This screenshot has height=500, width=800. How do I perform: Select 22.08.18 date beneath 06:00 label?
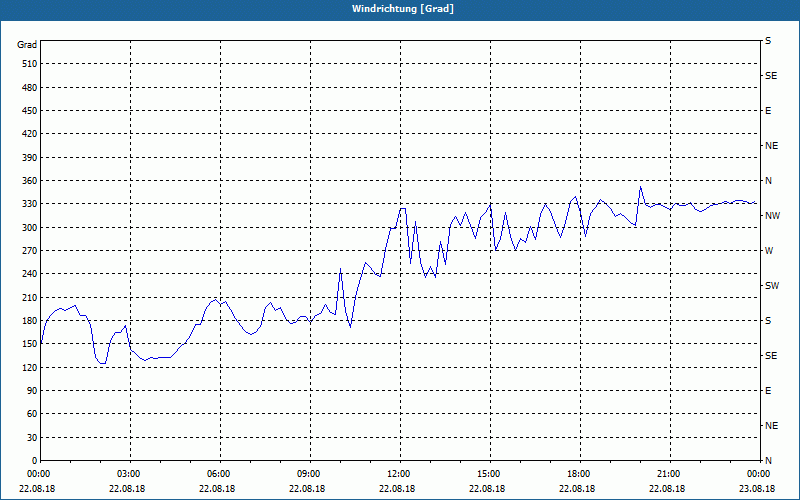[x=217, y=489]
